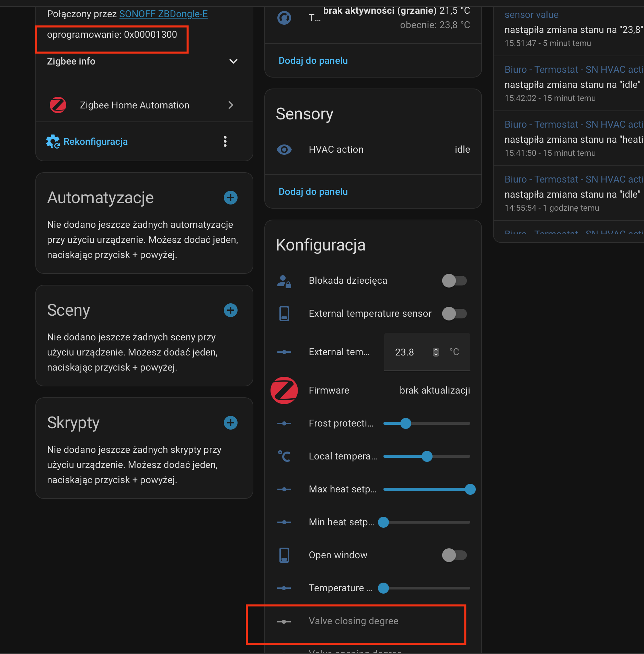Turn on the Open window toggle
This screenshot has height=654, width=644.
(x=454, y=555)
